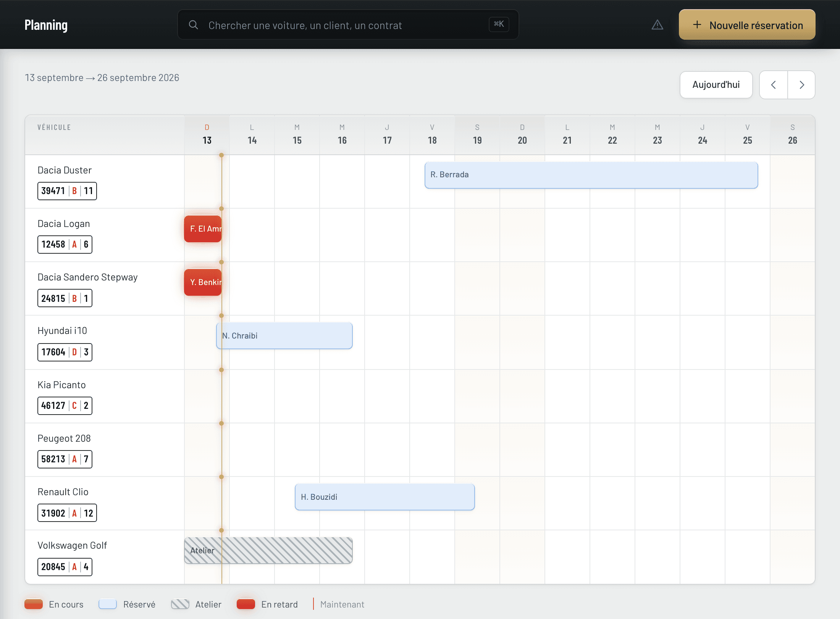Open the Nouvelle réservation button
The image size is (840, 619).
point(747,25)
